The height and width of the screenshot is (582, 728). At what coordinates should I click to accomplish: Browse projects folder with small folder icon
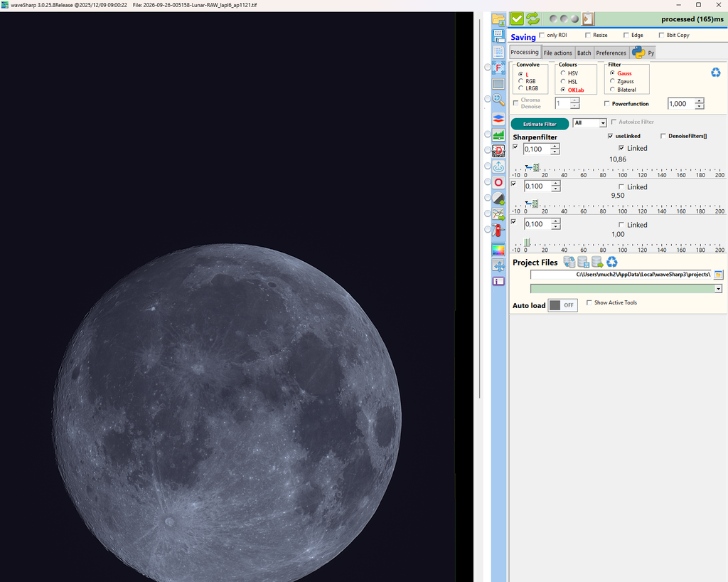click(x=718, y=275)
